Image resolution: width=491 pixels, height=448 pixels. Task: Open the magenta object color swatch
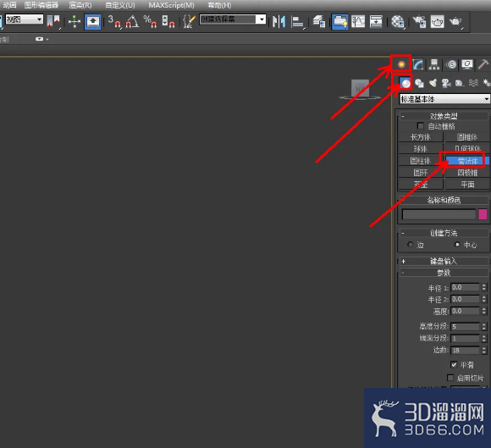(x=483, y=214)
